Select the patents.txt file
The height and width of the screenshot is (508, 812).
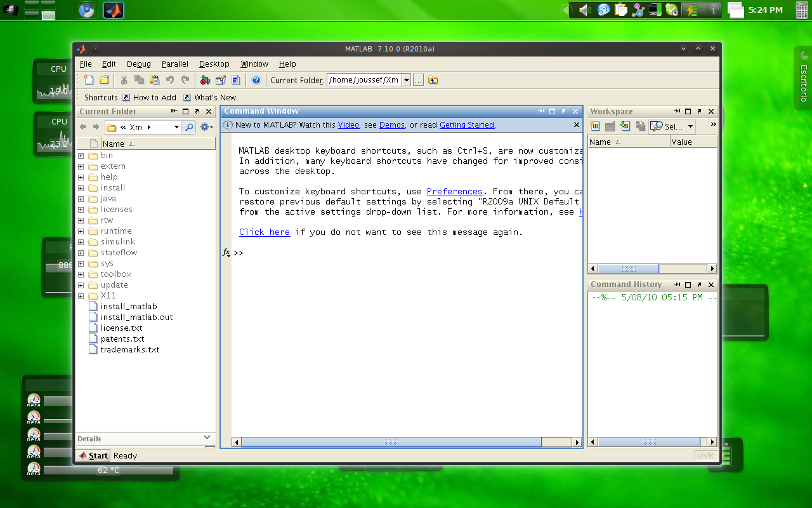pos(122,339)
